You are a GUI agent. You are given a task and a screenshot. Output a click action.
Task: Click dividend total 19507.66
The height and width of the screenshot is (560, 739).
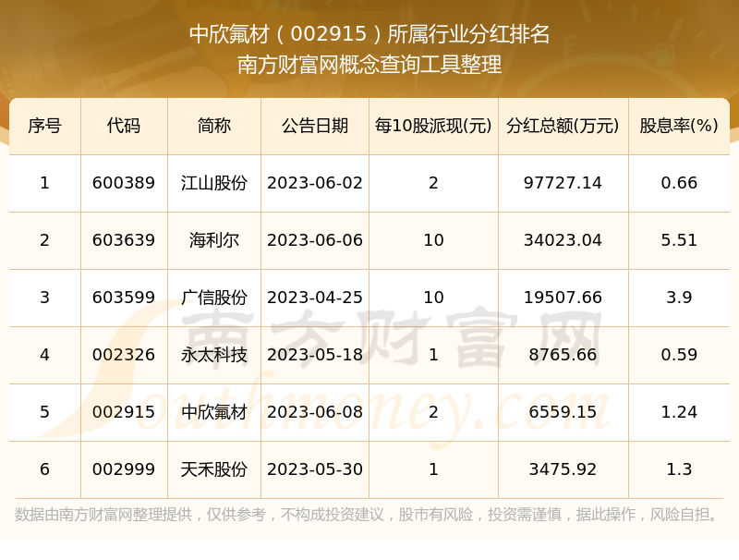coord(563,298)
